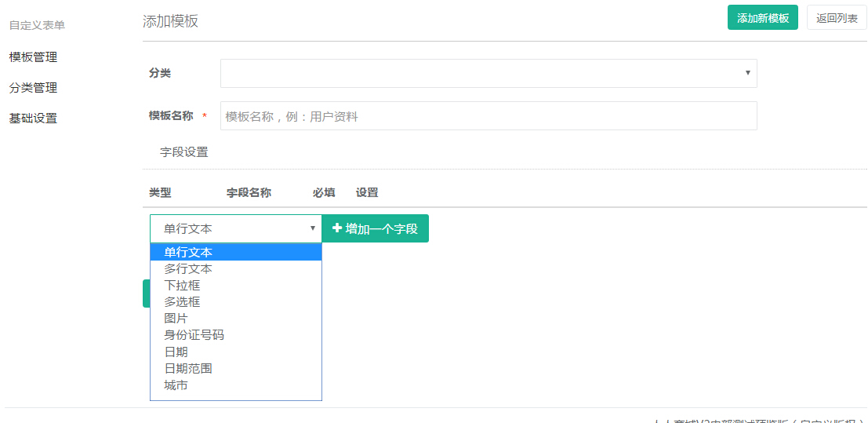
Task: Focus the 模板名称 input field
Action: click(x=488, y=116)
